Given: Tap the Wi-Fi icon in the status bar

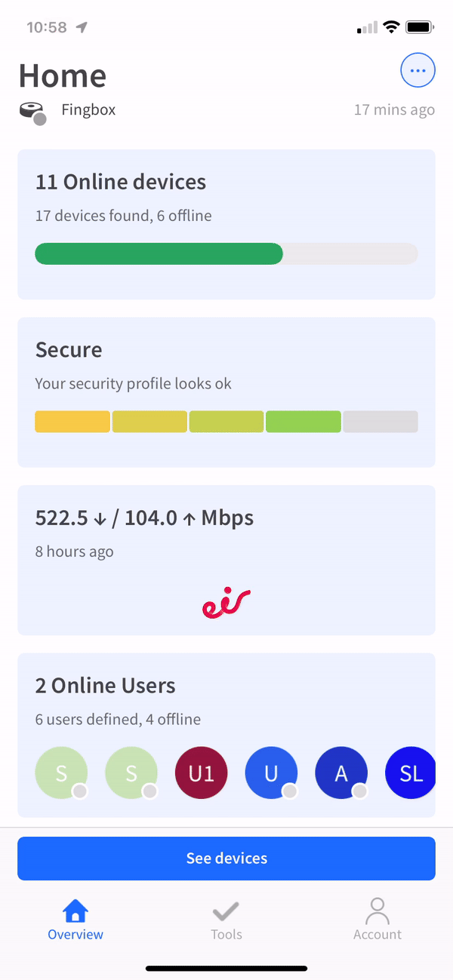Looking at the screenshot, I should (391, 26).
